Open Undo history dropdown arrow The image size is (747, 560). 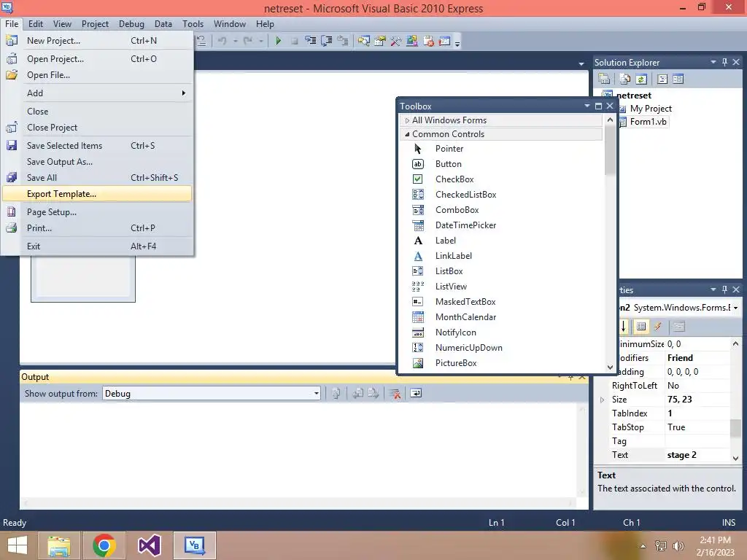[236, 41]
